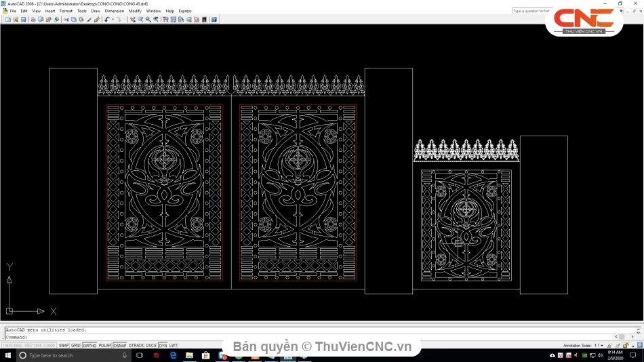The width and height of the screenshot is (644, 362).
Task: Open the Annotation Scale 1:1 dropdown
Action: pos(599,346)
